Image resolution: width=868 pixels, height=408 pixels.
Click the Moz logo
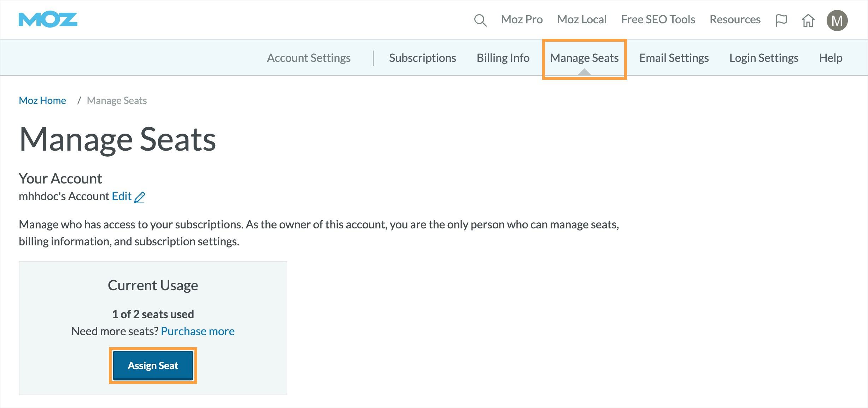click(48, 19)
